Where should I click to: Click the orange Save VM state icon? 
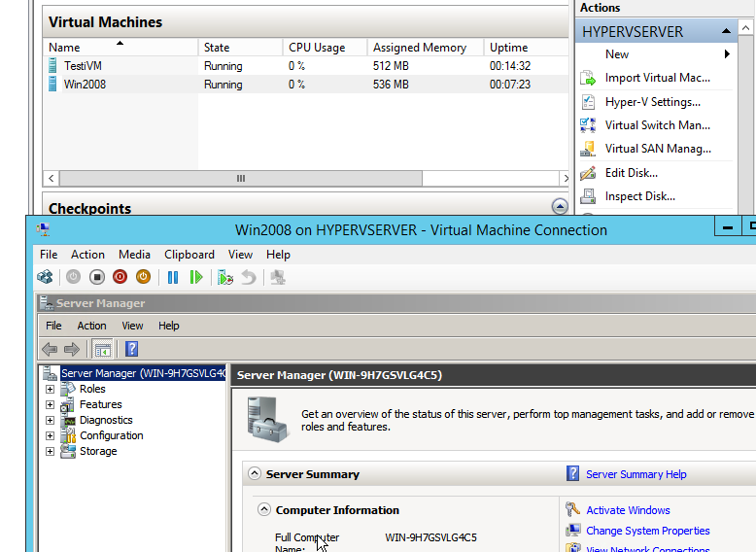[x=143, y=277]
